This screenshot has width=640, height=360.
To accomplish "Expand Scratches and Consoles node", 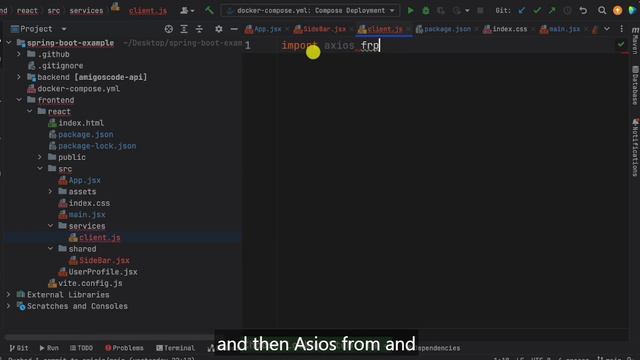I will pyautogui.click(x=9, y=305).
